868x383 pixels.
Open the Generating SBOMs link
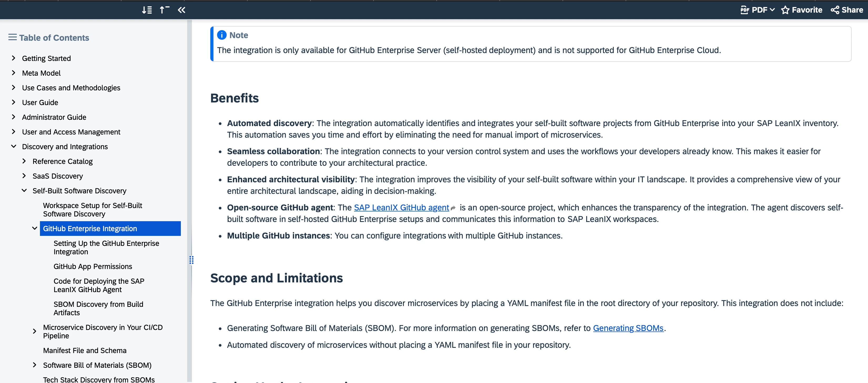[x=628, y=328]
